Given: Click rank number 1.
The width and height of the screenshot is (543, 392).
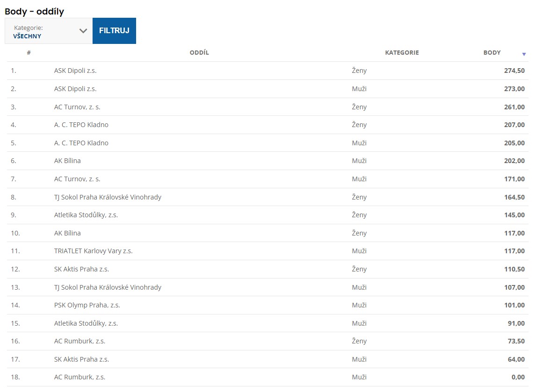Looking at the screenshot, I should click(14, 71).
